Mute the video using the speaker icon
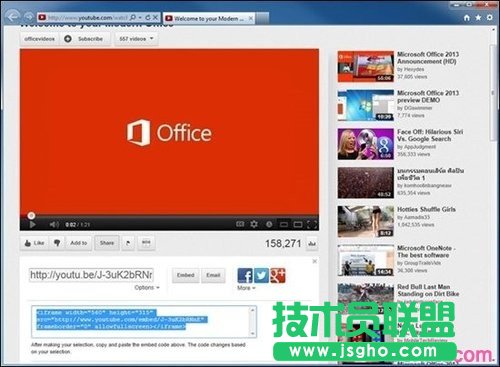The image size is (500, 367). (54, 225)
